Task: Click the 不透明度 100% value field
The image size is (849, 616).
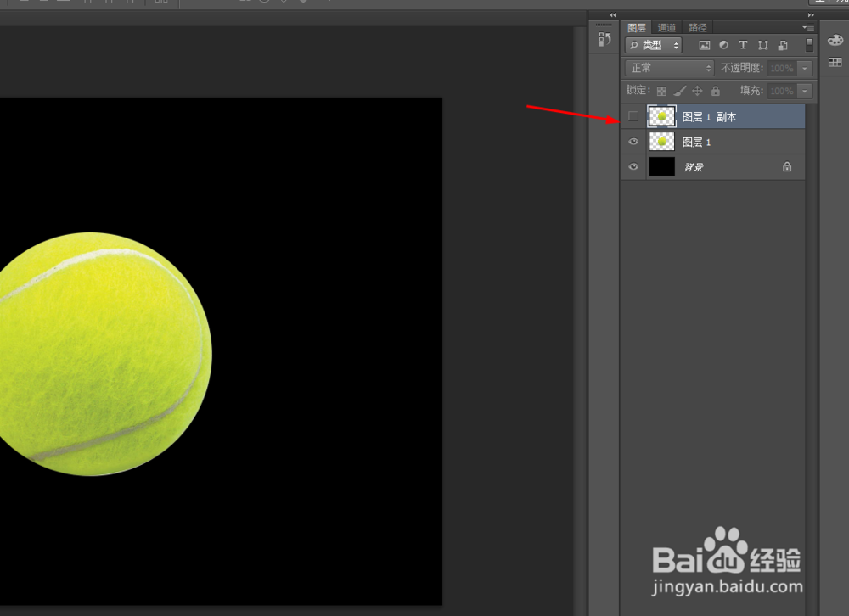Action: (x=783, y=68)
